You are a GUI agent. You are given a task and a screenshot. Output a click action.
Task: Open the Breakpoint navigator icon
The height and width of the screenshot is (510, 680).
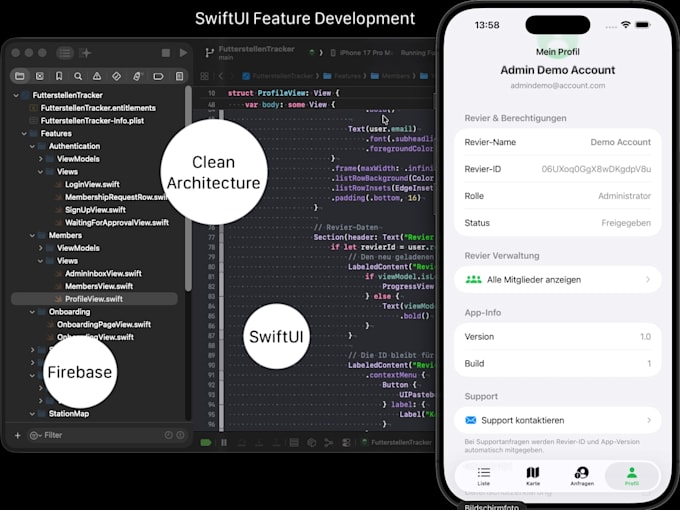click(158, 76)
